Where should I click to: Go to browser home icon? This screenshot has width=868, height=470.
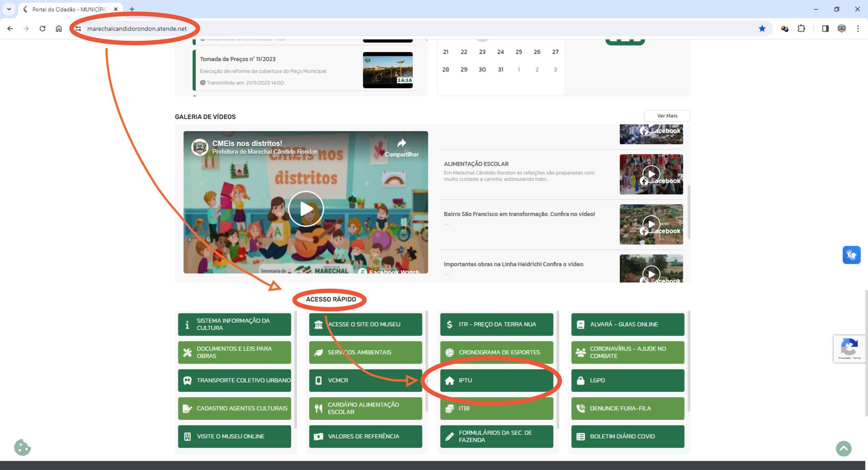tap(58, 28)
